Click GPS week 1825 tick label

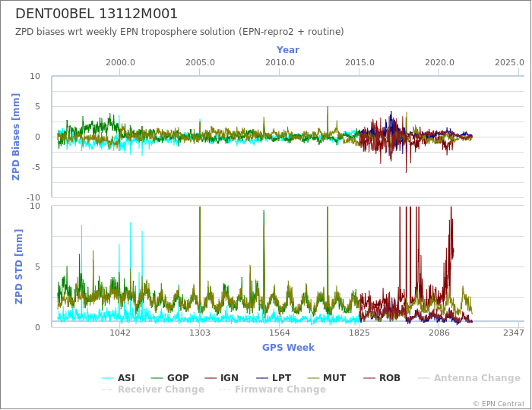(x=359, y=333)
